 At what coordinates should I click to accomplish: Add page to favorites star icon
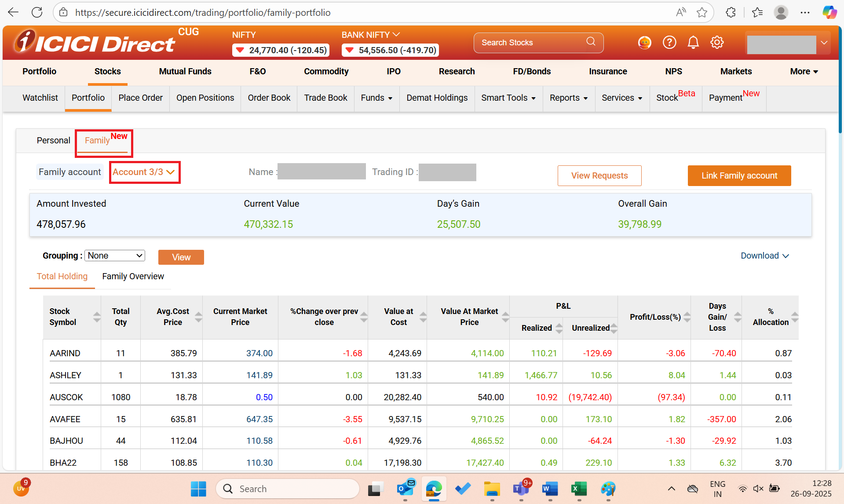coord(702,12)
